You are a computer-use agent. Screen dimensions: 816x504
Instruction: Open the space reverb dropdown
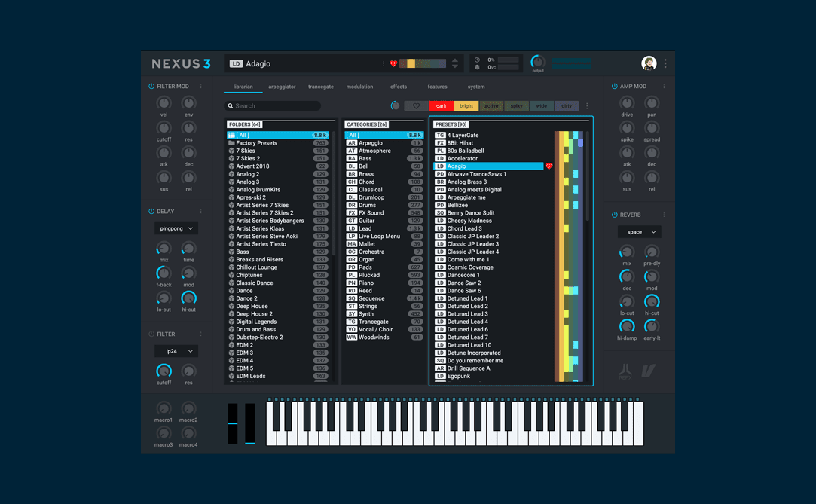(x=639, y=231)
